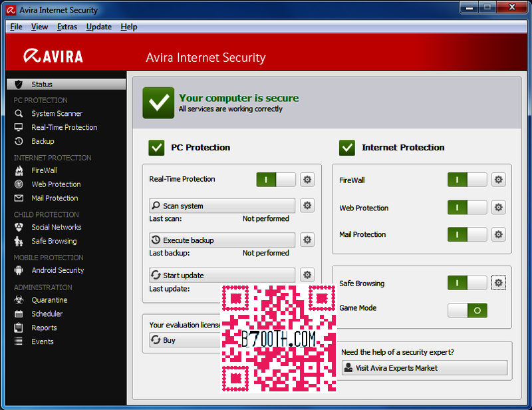Image resolution: width=532 pixels, height=410 pixels.
Task: Click the Social Networks icon in sidebar
Action: 19,227
